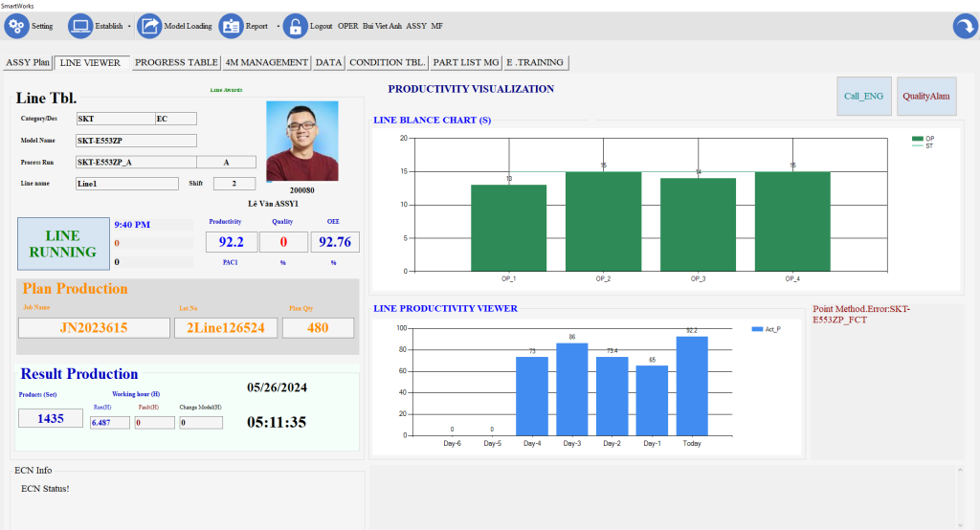
Task: Open the PART LIST MG tab
Action: (x=466, y=62)
